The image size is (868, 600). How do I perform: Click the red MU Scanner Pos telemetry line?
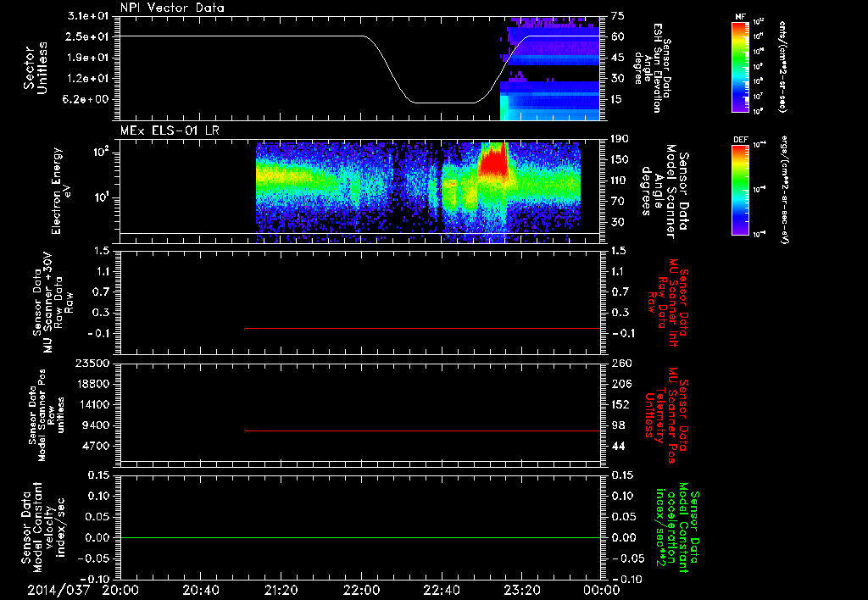click(x=422, y=431)
